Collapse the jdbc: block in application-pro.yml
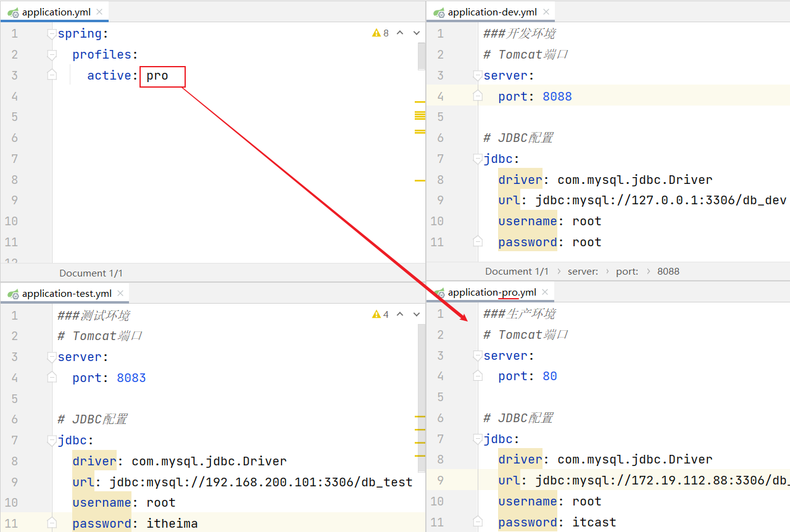Screen dimensions: 790x532 478,439
